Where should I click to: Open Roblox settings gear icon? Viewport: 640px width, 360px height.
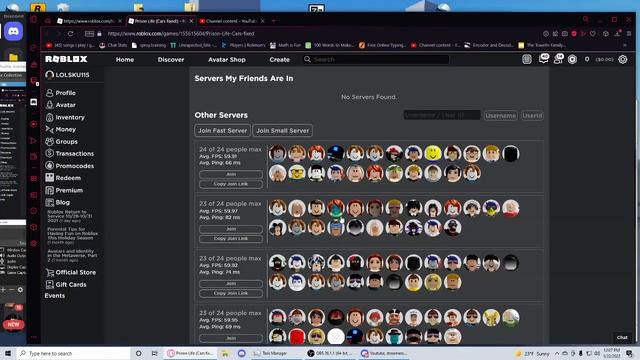622,59
